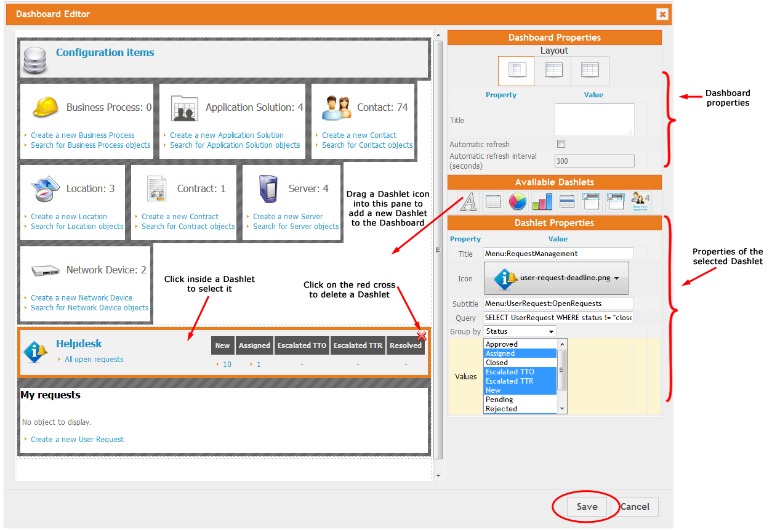Add the pie chart dashlet

click(x=517, y=201)
